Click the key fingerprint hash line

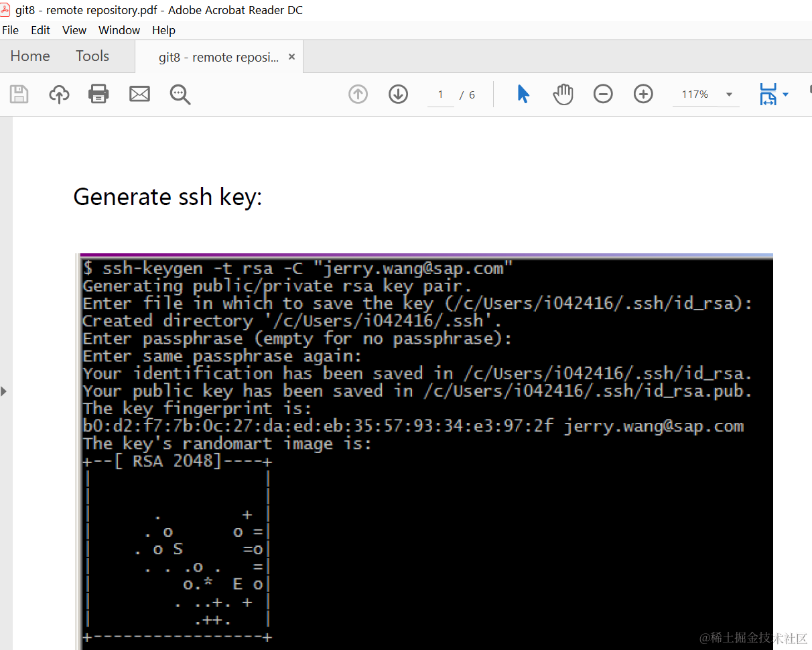coord(413,426)
